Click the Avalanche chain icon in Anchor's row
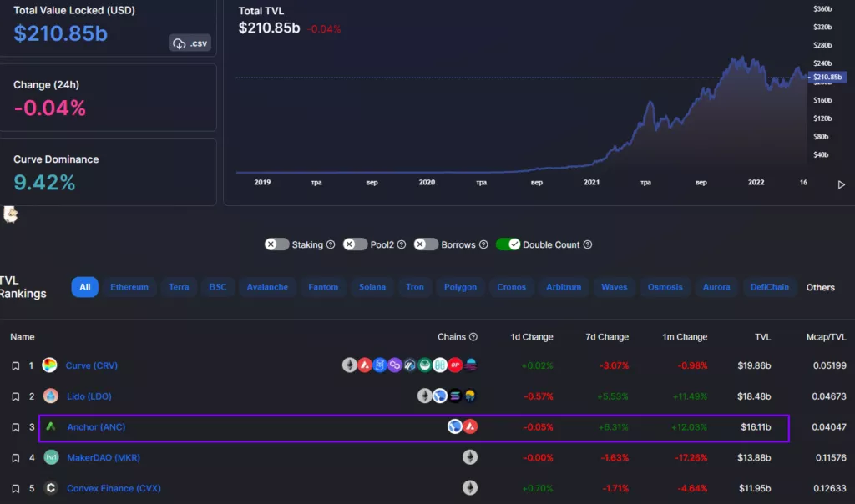855x504 pixels. click(x=469, y=426)
